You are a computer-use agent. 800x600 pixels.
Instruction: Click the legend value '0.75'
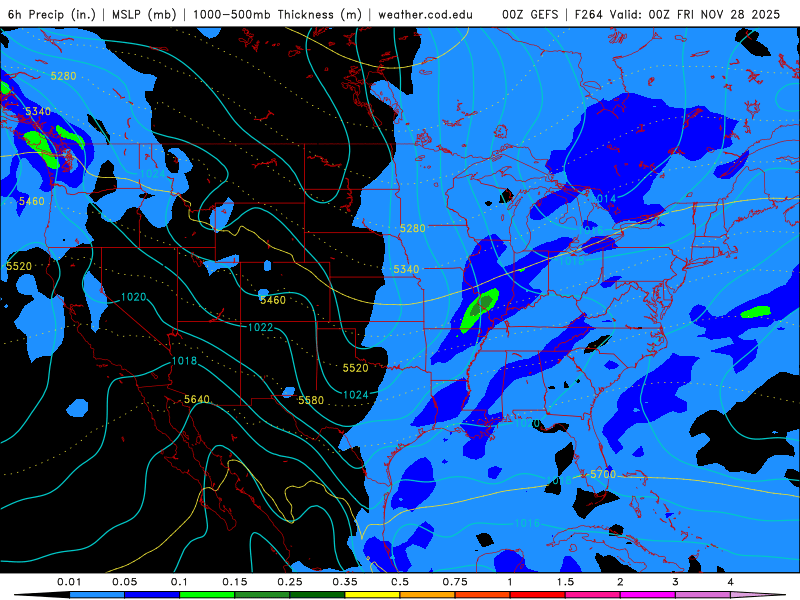455,582
